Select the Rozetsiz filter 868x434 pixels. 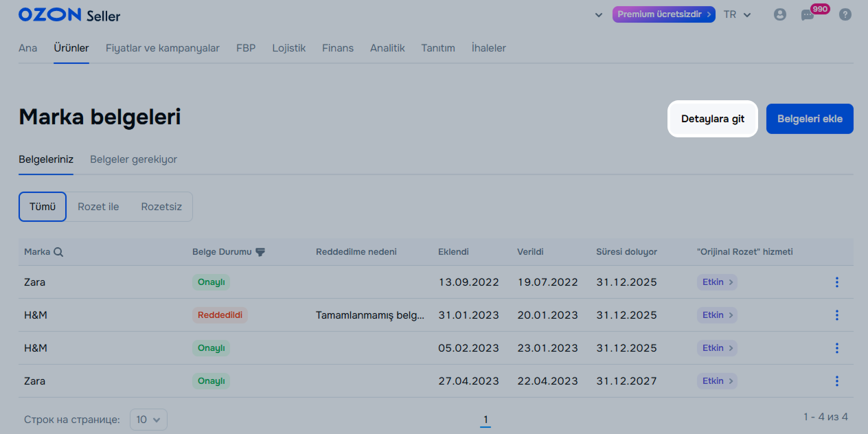tap(161, 207)
